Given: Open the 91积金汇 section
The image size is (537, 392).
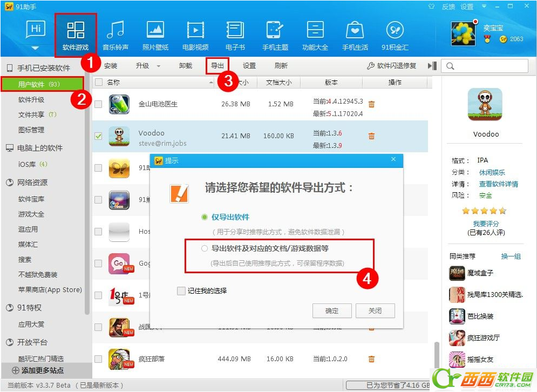Looking at the screenshot, I should (x=395, y=35).
